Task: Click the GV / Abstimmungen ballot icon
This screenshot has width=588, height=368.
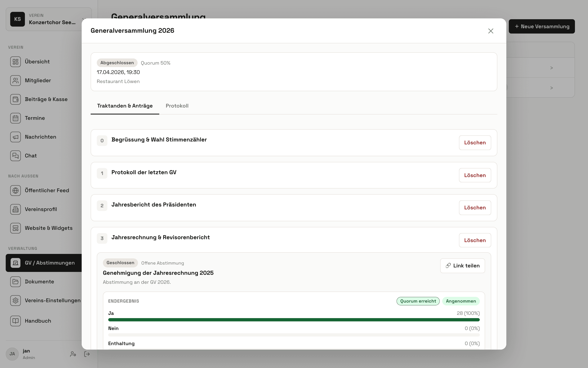Action: (16, 263)
